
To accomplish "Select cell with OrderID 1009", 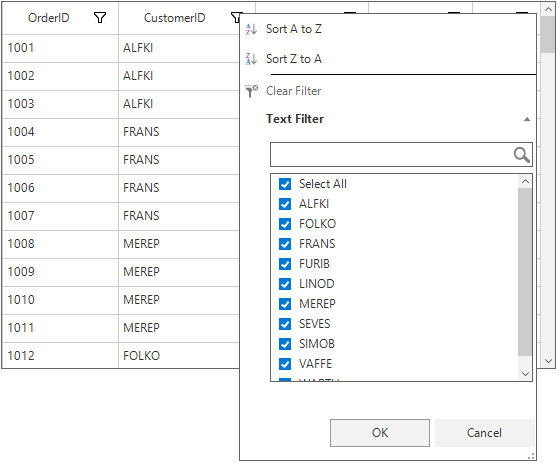I will [60, 272].
